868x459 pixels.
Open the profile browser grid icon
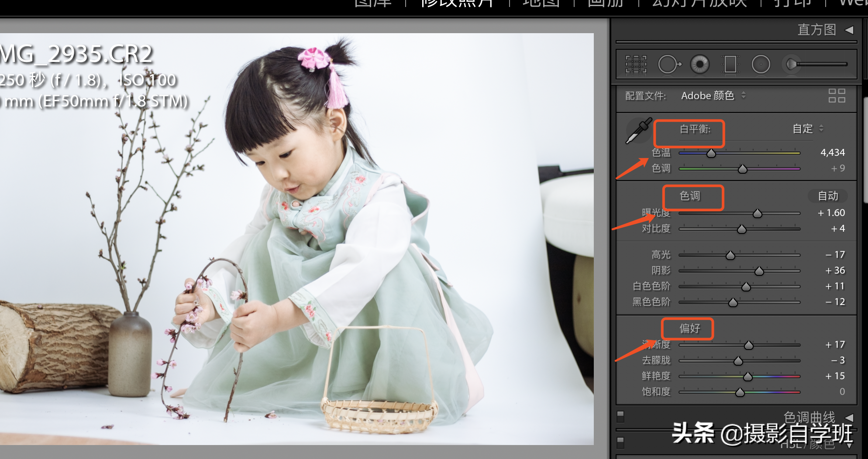(837, 96)
